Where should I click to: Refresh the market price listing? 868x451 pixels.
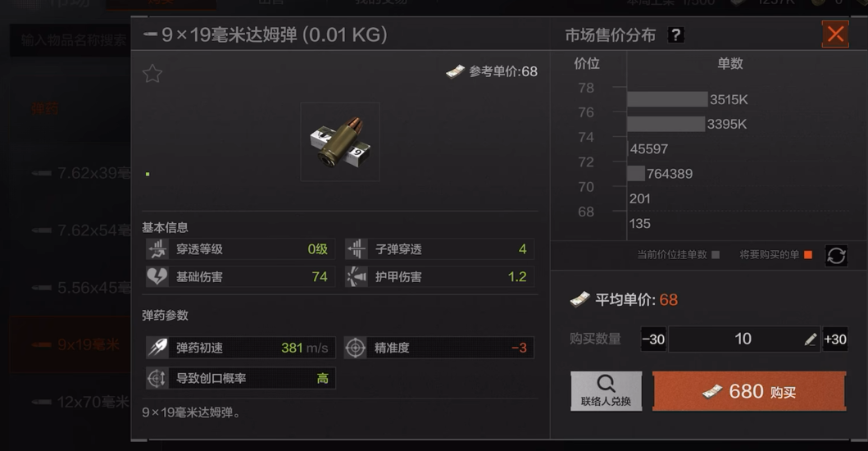[x=836, y=255]
